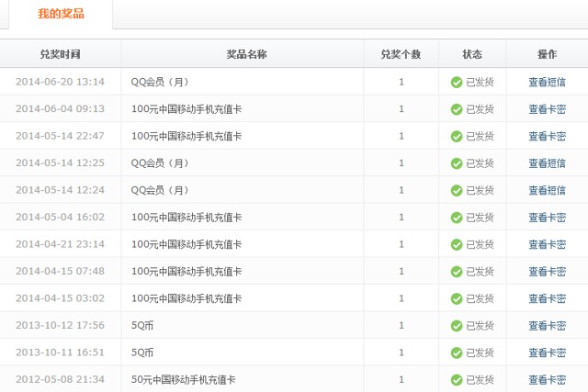588x392 pixels.
Task: Click the 状态 column header
Action: tap(472, 54)
